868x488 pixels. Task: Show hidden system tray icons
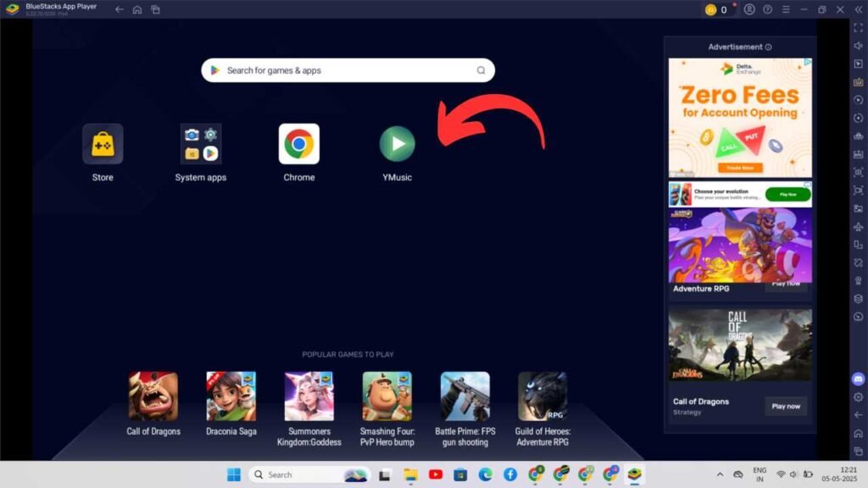[x=720, y=474]
